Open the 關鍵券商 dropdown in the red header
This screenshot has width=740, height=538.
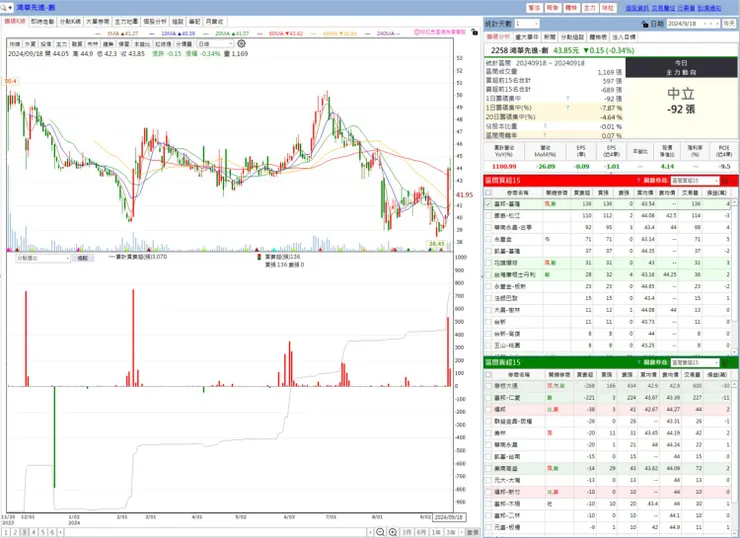tap(695, 180)
